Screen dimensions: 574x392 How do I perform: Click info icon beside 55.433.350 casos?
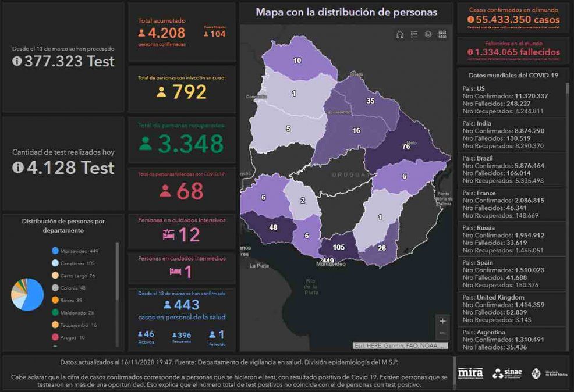coord(470,19)
